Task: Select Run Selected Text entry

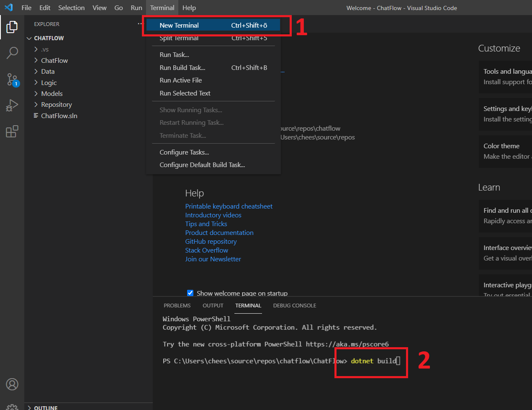Action: [x=213, y=93]
